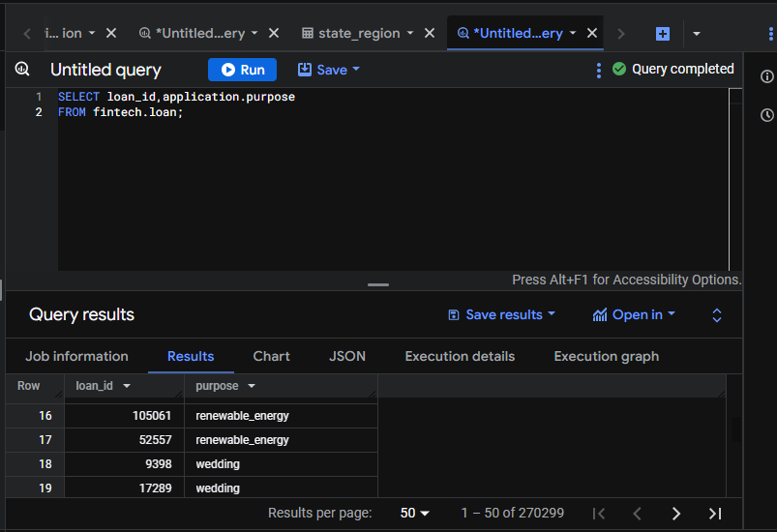The image size is (777, 532).
Task: Open the Chart tab
Action: point(271,356)
